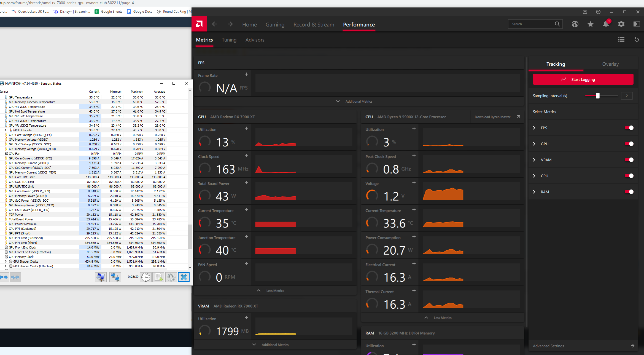
Task: Open HWiNFO sensor settings gear icon
Action: pos(171,277)
